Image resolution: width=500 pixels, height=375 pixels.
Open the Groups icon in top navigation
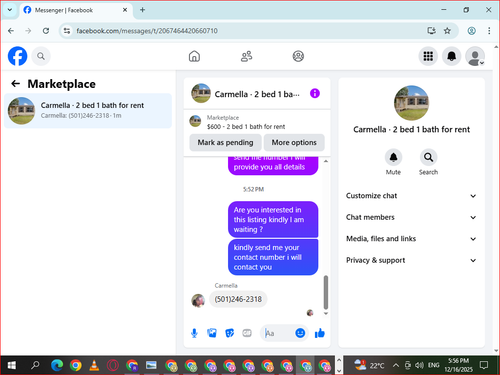298,56
